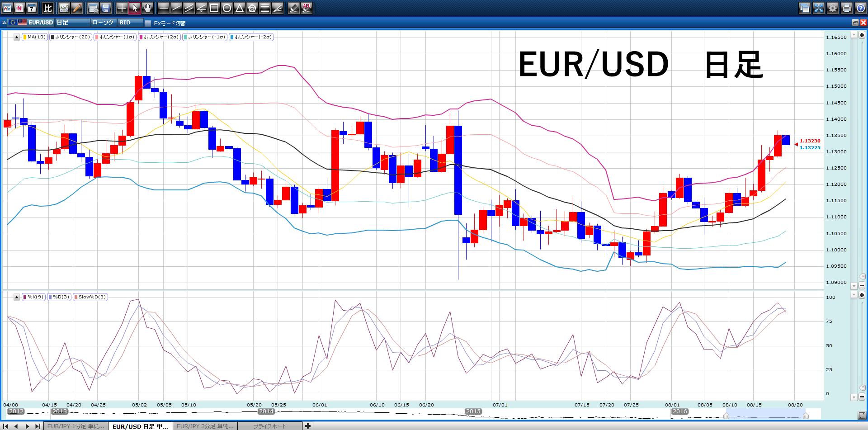The image size is (868, 430).
Task: Open the 日足 timeframe dropdown
Action: (73, 22)
